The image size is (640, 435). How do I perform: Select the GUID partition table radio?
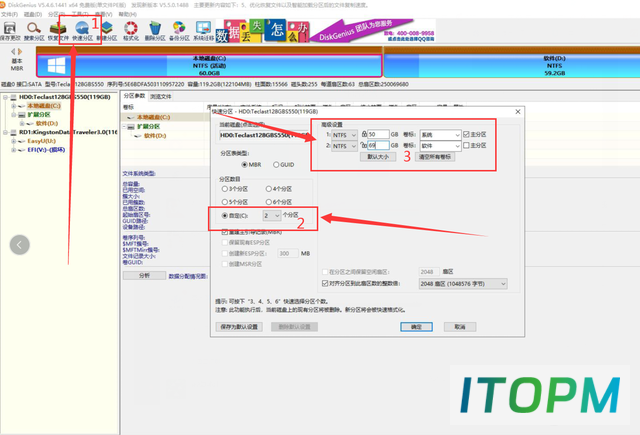coord(276,164)
